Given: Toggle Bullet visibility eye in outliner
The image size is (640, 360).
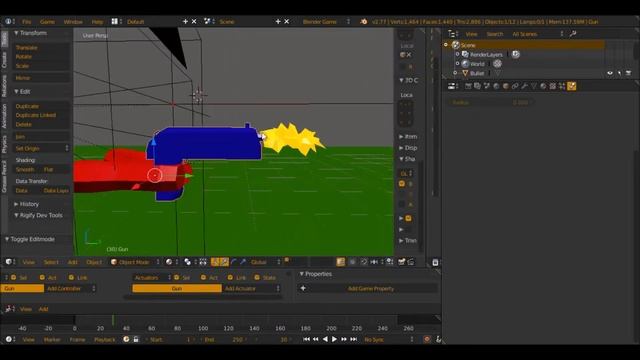Looking at the screenshot, I should point(610,73).
